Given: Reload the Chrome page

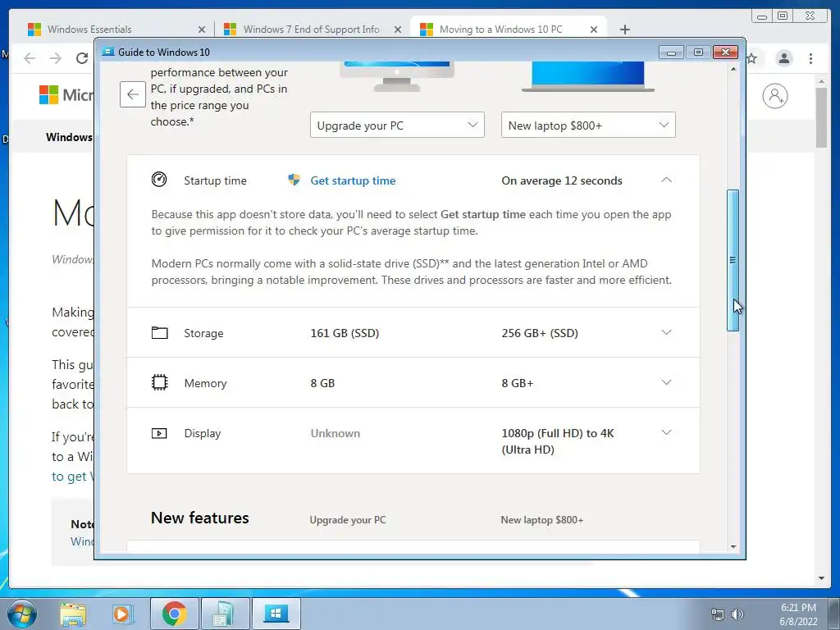Looking at the screenshot, I should (x=81, y=58).
